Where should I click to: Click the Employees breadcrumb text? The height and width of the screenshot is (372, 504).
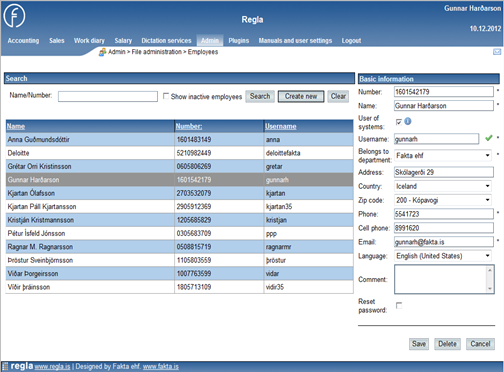pos(203,52)
